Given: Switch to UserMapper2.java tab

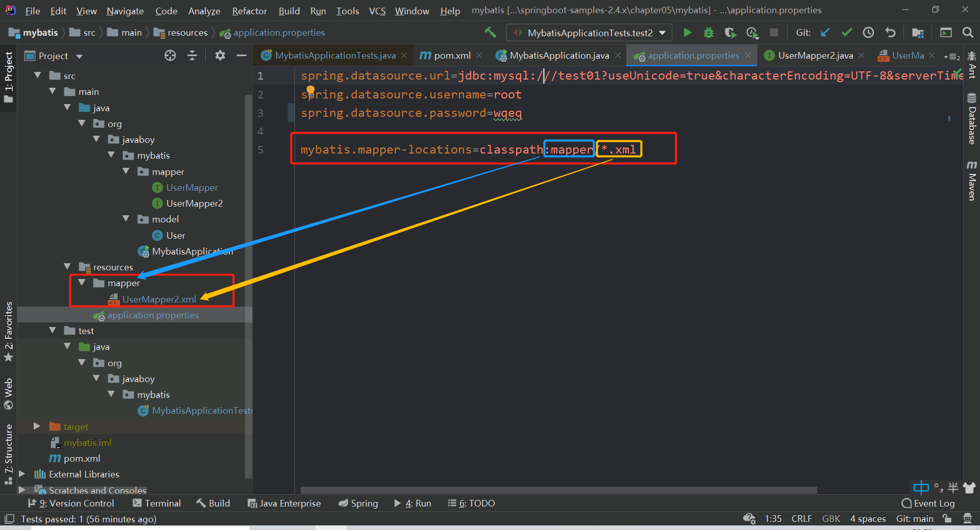Looking at the screenshot, I should tap(815, 55).
